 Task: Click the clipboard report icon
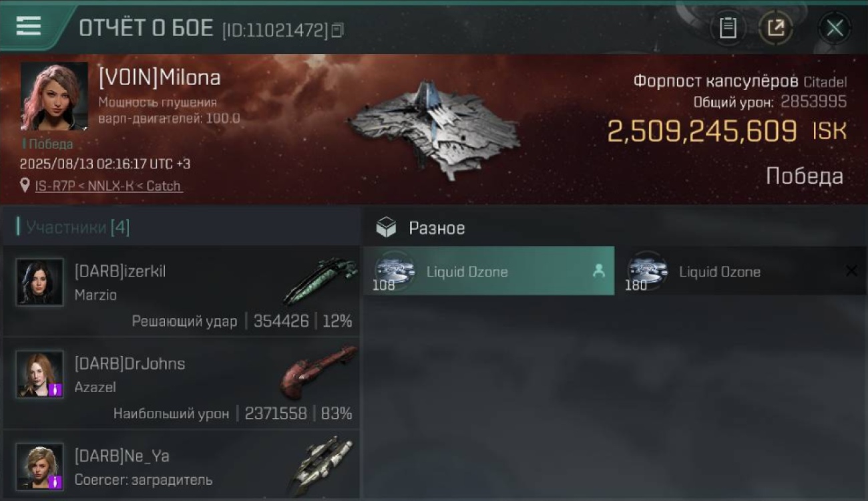pyautogui.click(x=728, y=28)
